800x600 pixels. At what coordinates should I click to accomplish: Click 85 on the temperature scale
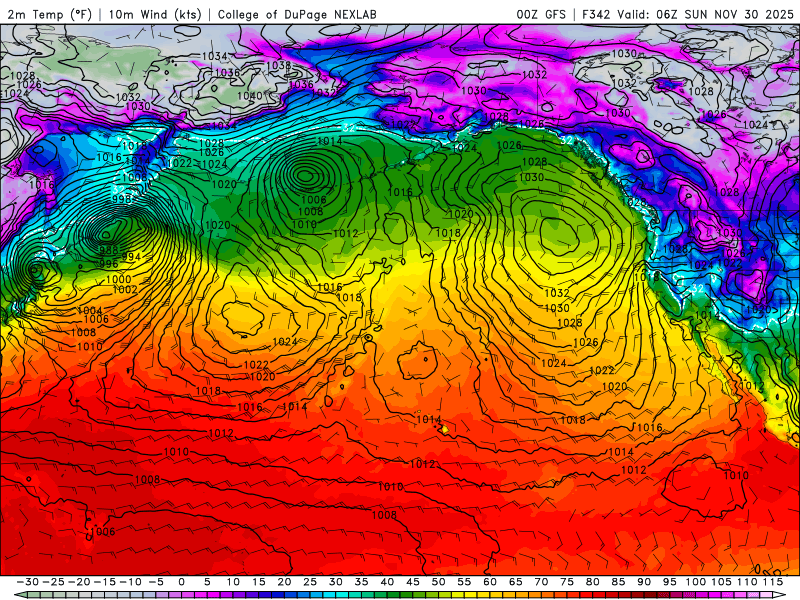[618, 582]
